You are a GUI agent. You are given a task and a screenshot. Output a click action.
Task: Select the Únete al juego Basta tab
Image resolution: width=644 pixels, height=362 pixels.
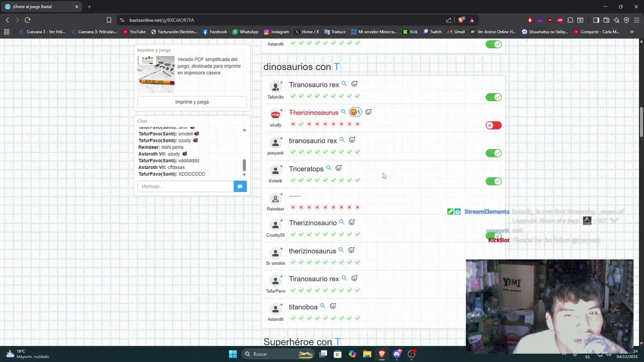coord(42,7)
